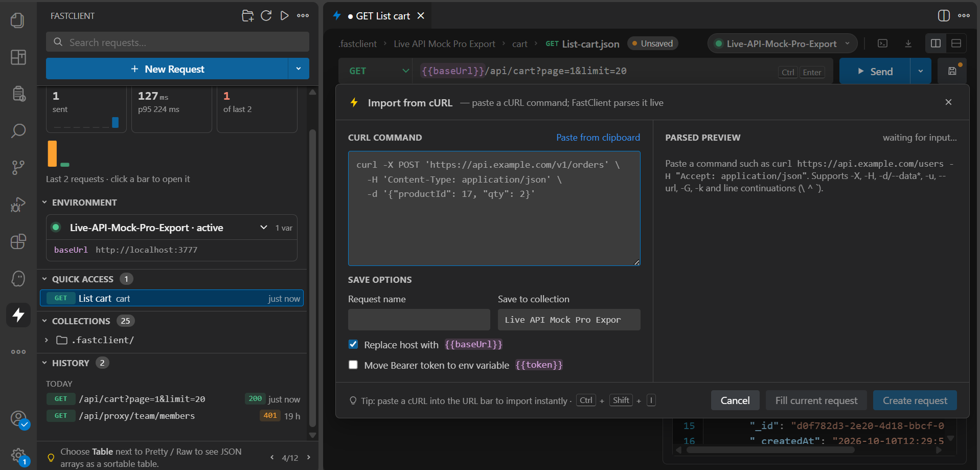Image resolution: width=980 pixels, height=470 pixels.
Task: Open the Manage settings gear icon
Action: (x=19, y=456)
